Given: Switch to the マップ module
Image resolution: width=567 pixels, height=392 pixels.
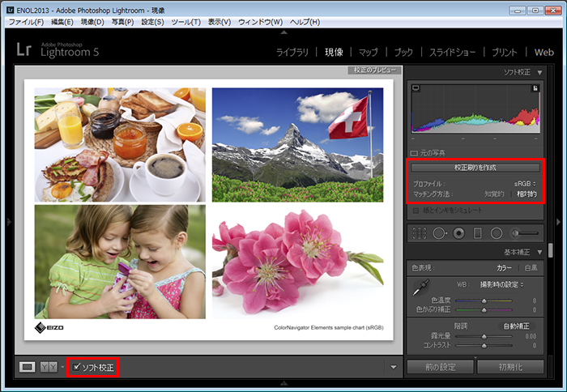Looking at the screenshot, I should pos(369,53).
